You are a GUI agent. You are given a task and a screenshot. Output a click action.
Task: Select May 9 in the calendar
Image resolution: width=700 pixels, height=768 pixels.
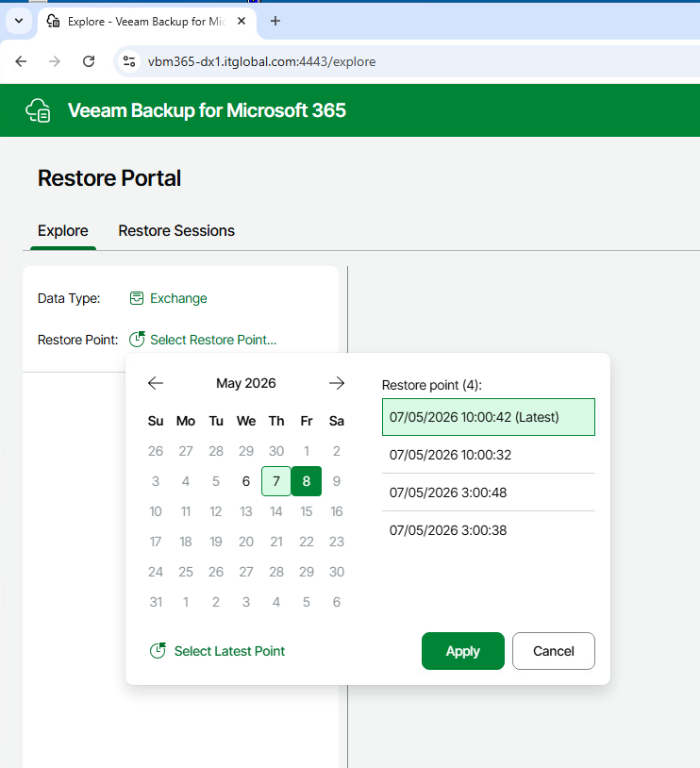coord(337,481)
